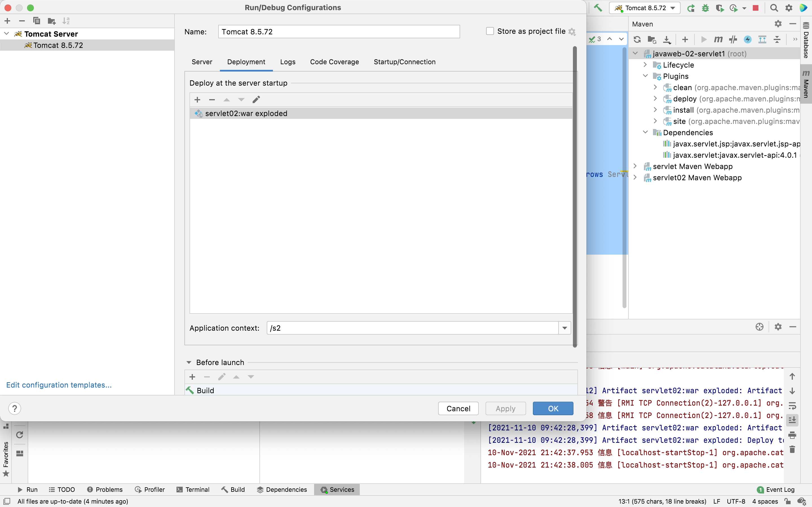Collapse the Before launch section
Image resolution: width=812 pixels, height=507 pixels.
pos(189,363)
